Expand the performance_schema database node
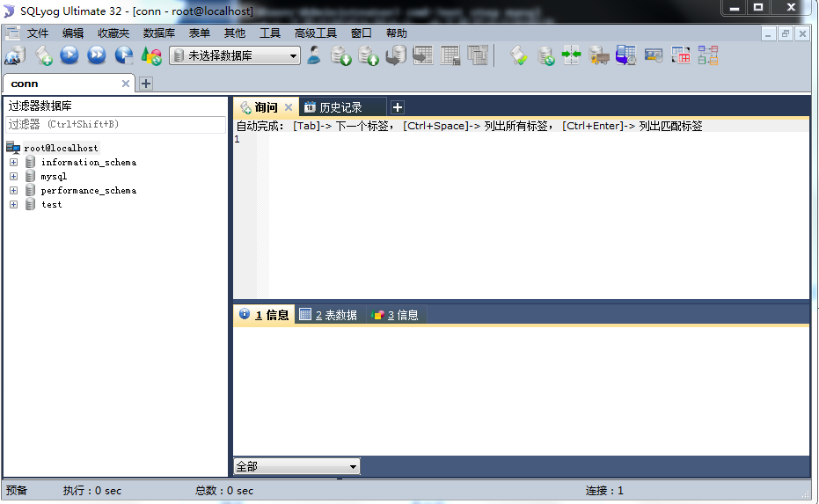The image size is (819, 504). coord(13,191)
